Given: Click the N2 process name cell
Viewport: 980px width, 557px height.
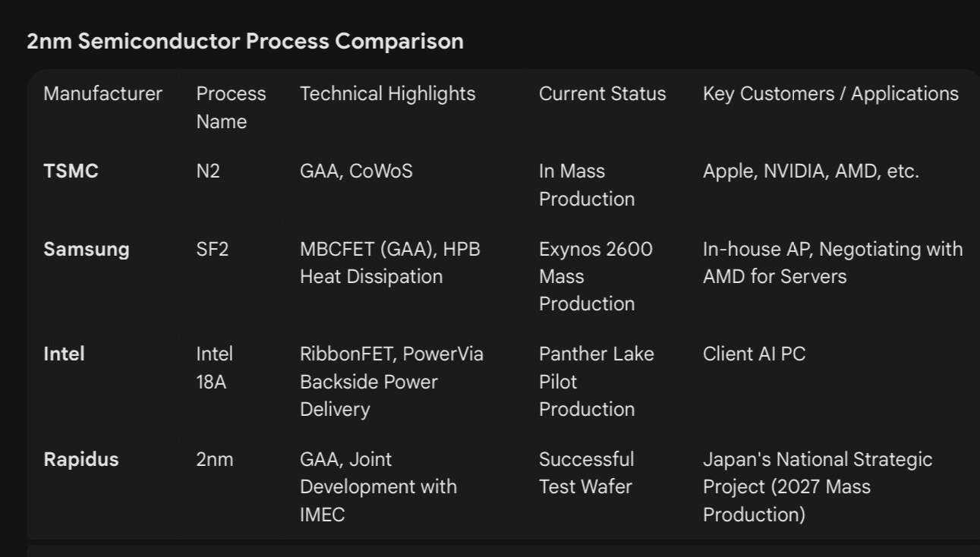Looking at the screenshot, I should point(208,172).
